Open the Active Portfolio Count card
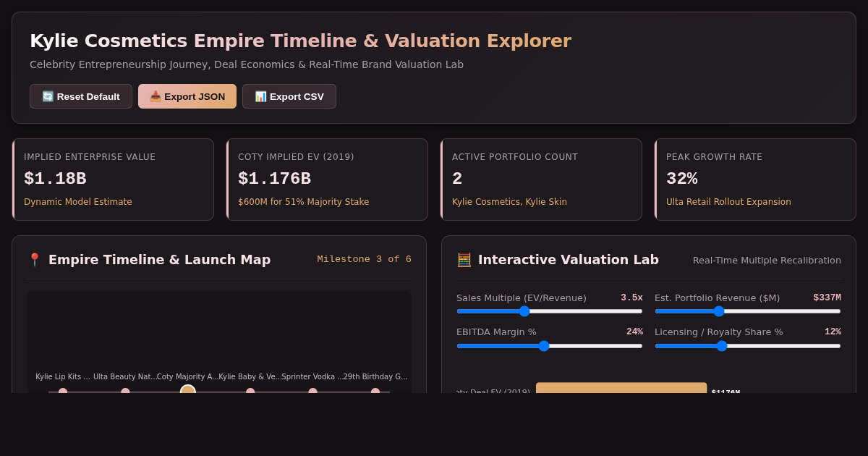 (541, 180)
